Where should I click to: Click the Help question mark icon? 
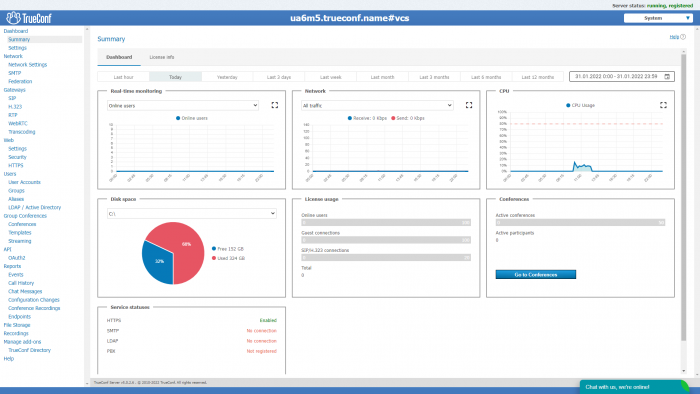click(x=683, y=37)
